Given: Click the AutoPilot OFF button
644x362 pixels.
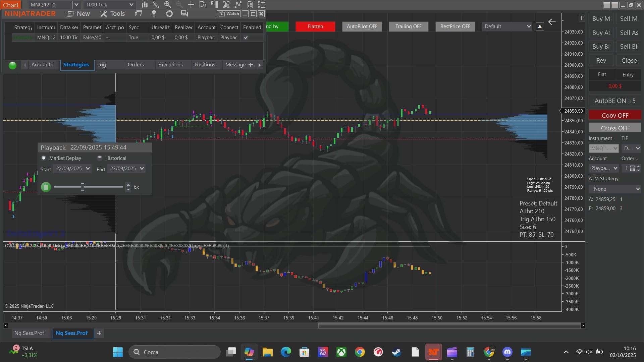Looking at the screenshot, I should pyautogui.click(x=362, y=26).
